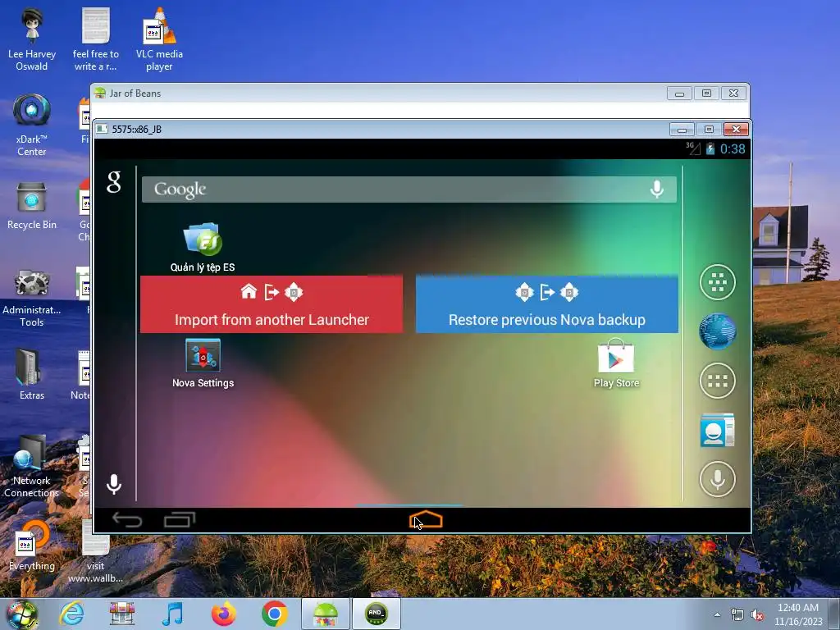Click the battery icon in Android status bar
840x630 pixels.
point(710,149)
